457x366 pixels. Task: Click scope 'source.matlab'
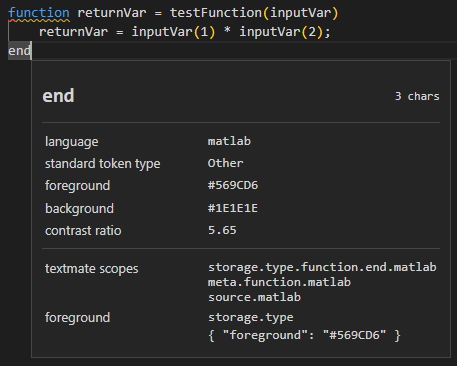click(254, 297)
